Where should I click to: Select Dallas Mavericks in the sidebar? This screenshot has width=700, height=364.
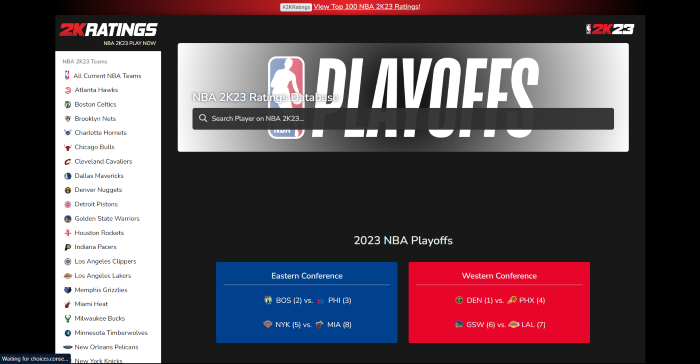tap(99, 176)
